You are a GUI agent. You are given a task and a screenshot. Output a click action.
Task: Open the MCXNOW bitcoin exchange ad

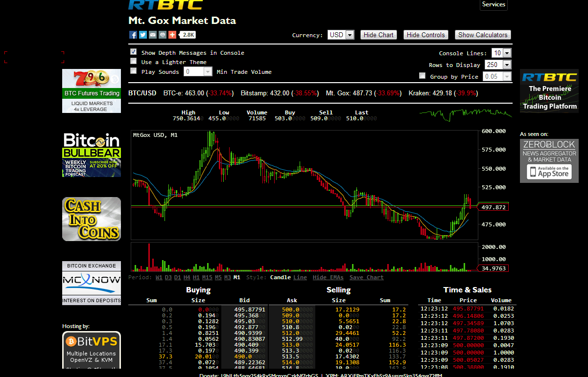tap(92, 283)
